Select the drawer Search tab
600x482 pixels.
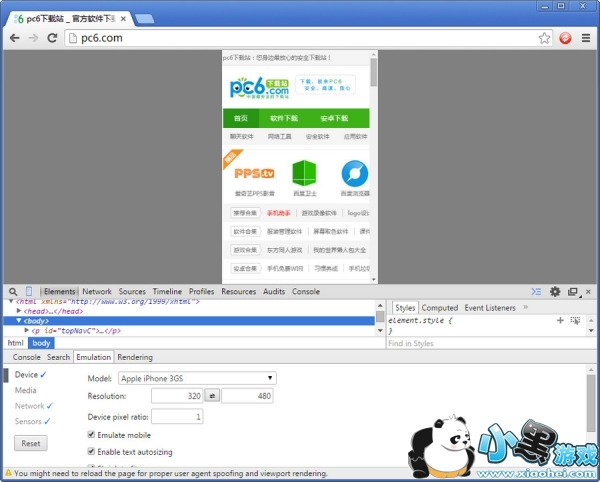(x=59, y=357)
